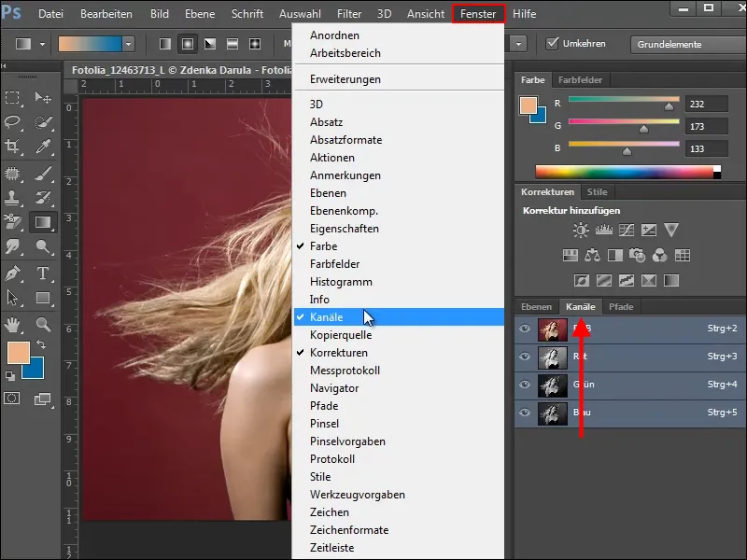This screenshot has height=560, width=747.
Task: Select the Rectangle shape tool
Action: [x=43, y=298]
